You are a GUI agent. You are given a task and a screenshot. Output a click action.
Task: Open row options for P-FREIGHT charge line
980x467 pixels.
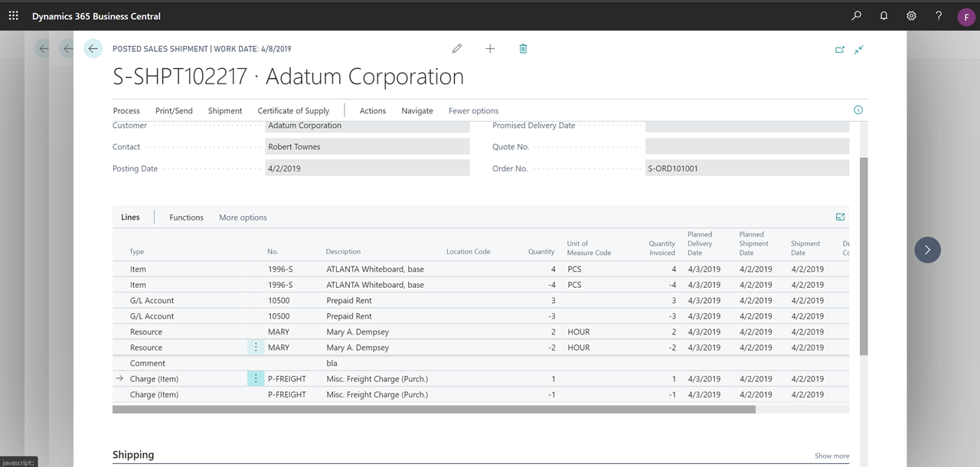[x=256, y=379]
